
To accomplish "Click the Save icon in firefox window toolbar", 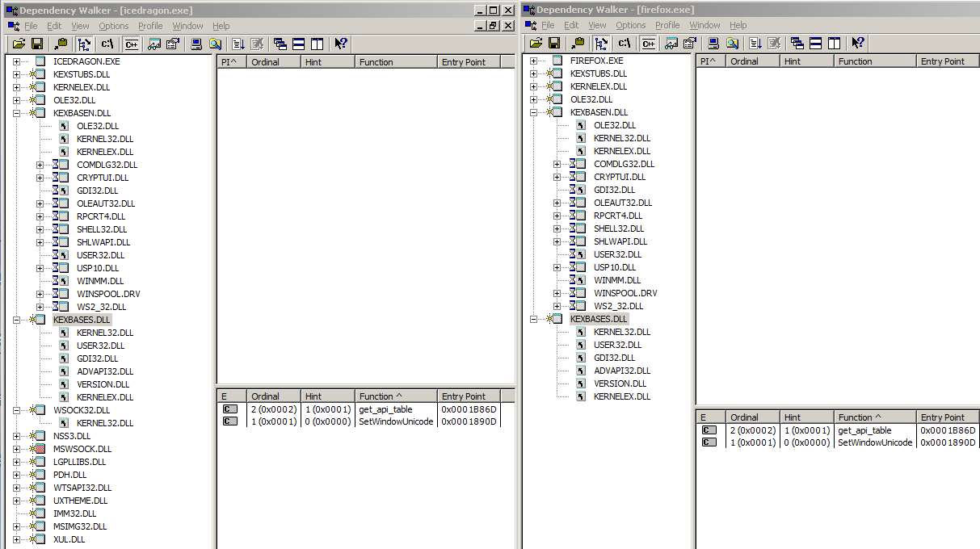I will coord(553,44).
